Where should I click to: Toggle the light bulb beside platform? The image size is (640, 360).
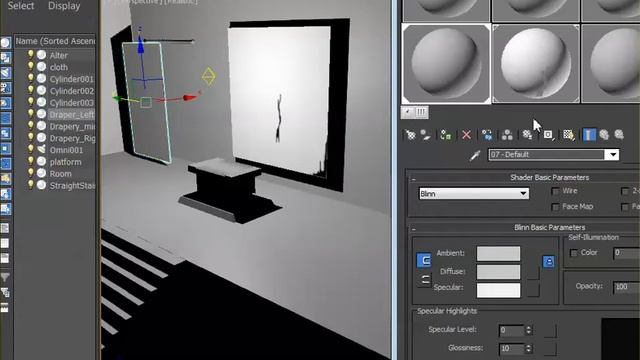[x=31, y=162]
